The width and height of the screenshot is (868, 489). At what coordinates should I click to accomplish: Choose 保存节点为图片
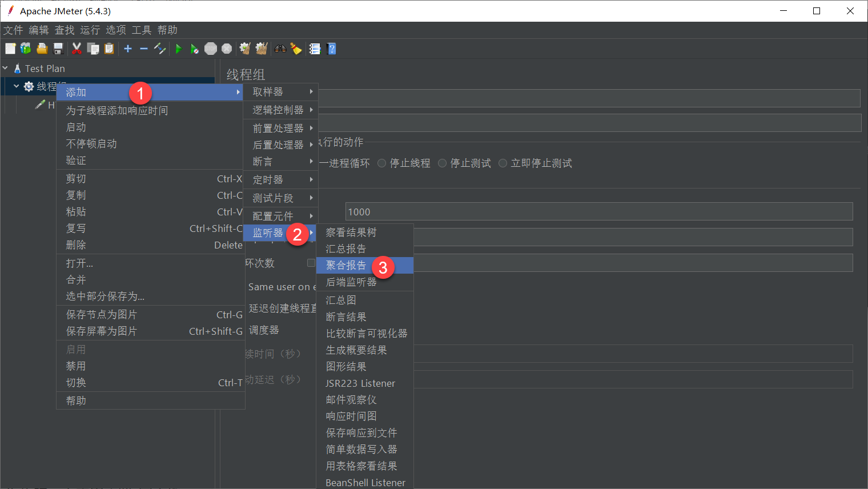[x=150, y=315]
